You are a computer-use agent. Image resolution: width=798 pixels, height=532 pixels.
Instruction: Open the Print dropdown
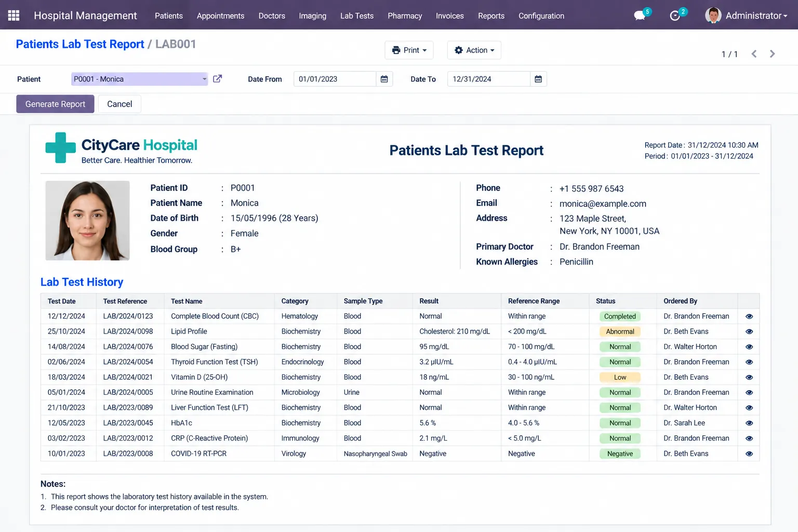click(409, 50)
